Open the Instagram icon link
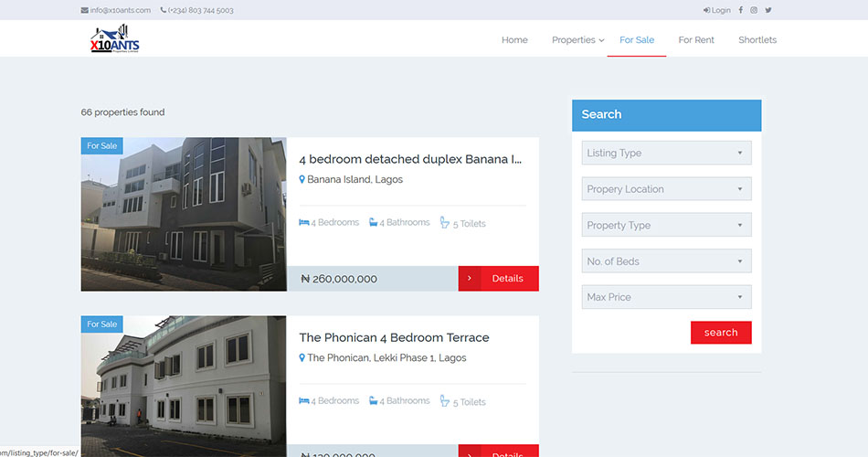The image size is (868, 457). click(754, 10)
